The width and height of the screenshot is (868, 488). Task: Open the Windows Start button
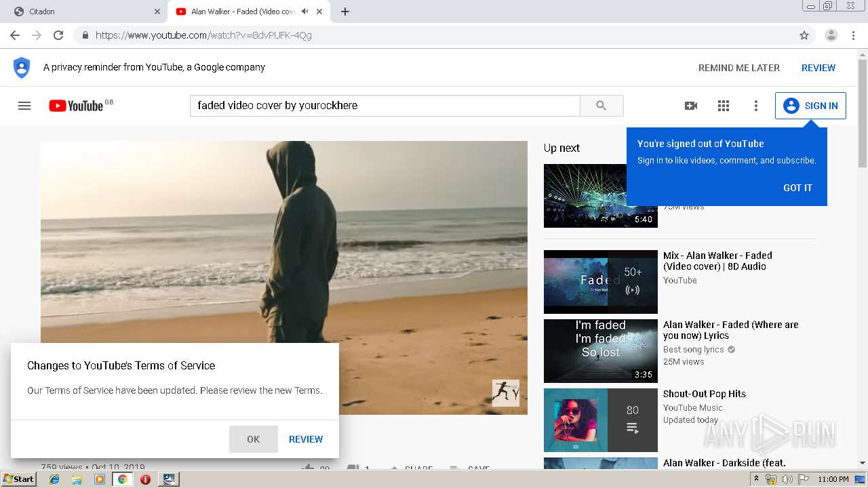pyautogui.click(x=19, y=479)
